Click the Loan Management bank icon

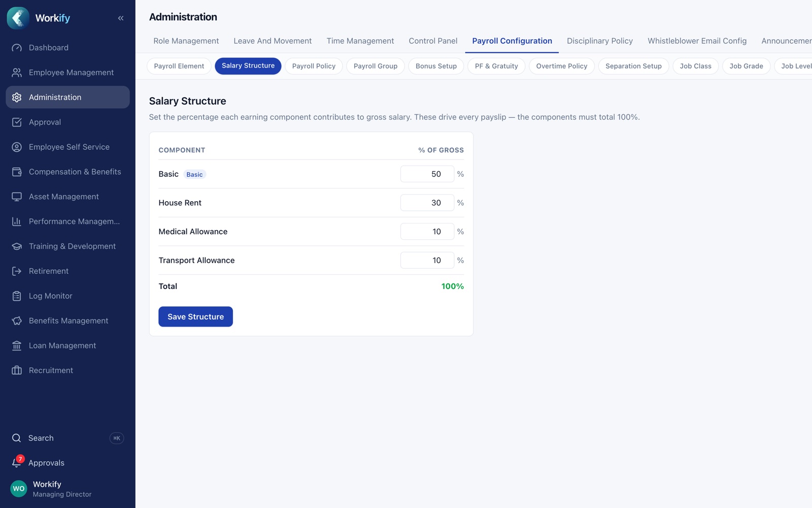17,346
